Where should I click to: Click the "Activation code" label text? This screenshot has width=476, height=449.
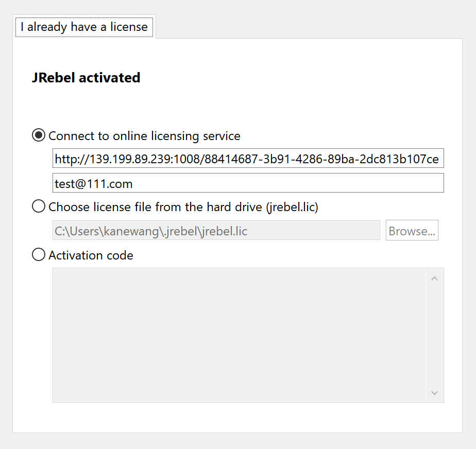click(x=91, y=255)
